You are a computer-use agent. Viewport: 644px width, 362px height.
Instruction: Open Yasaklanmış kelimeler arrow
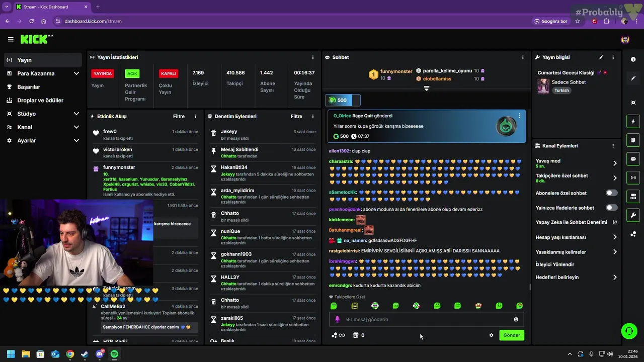pyautogui.click(x=615, y=252)
